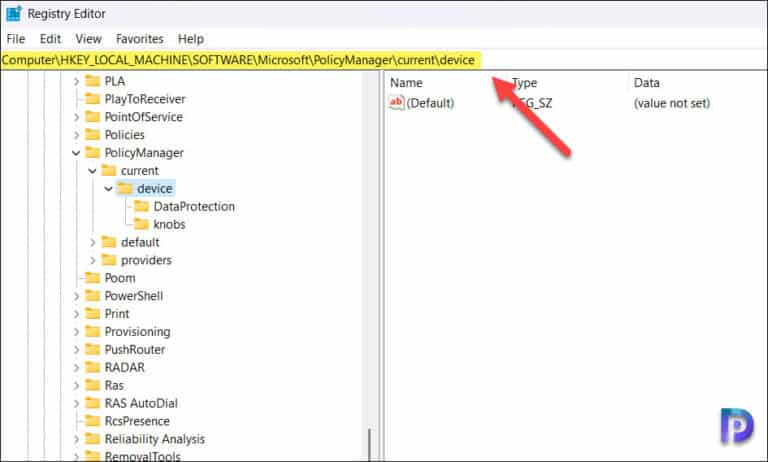Click the DataProtection folder icon
The height and width of the screenshot is (462, 768).
coord(142,206)
